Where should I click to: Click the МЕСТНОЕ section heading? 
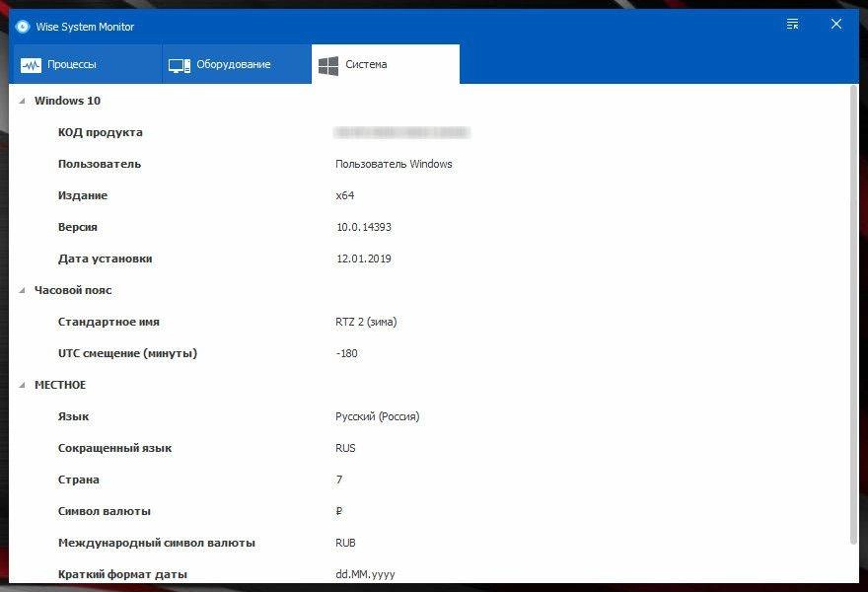(60, 385)
